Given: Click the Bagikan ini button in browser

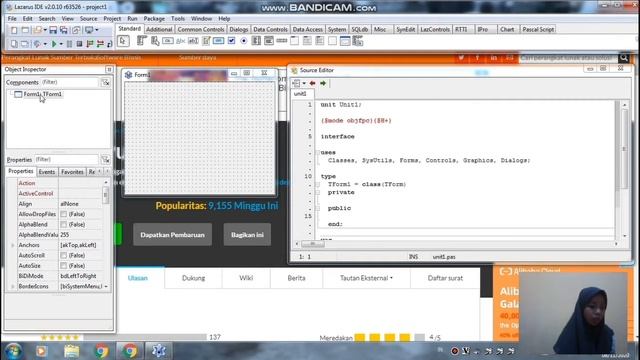Looking at the screenshot, I should 247,235.
